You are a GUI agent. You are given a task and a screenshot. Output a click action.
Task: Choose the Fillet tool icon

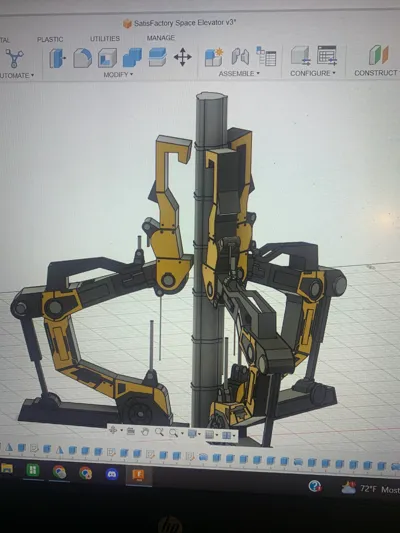pos(83,58)
